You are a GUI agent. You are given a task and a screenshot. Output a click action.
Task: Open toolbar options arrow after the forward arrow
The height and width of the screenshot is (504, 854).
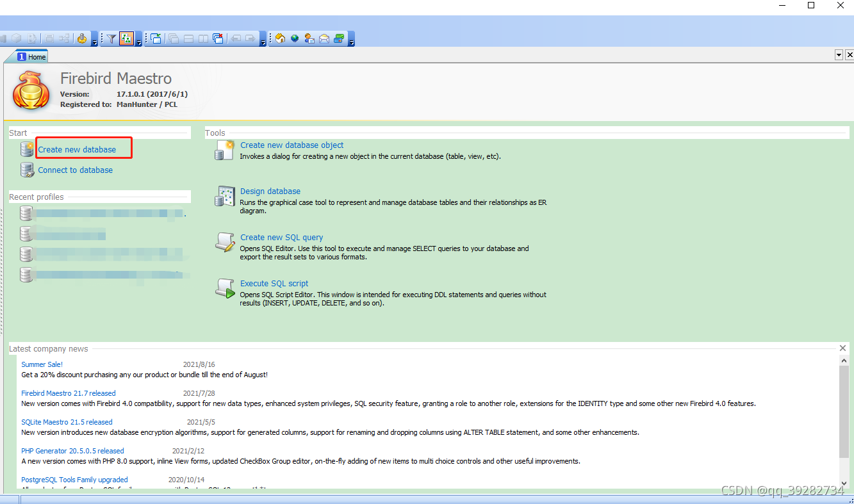tap(263, 40)
